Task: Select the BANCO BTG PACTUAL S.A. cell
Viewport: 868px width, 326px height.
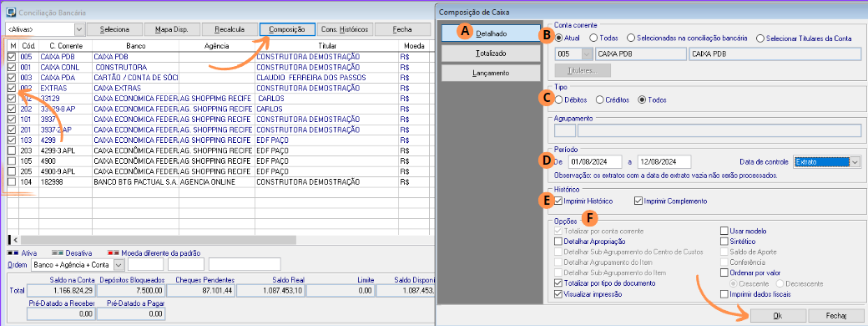Action: [135, 182]
